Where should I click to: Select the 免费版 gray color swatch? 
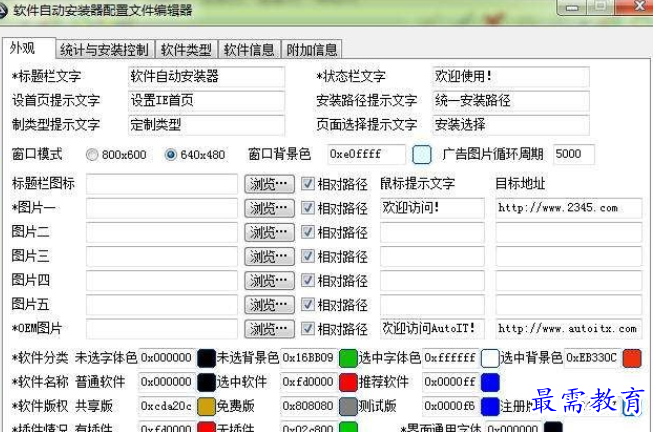348,406
